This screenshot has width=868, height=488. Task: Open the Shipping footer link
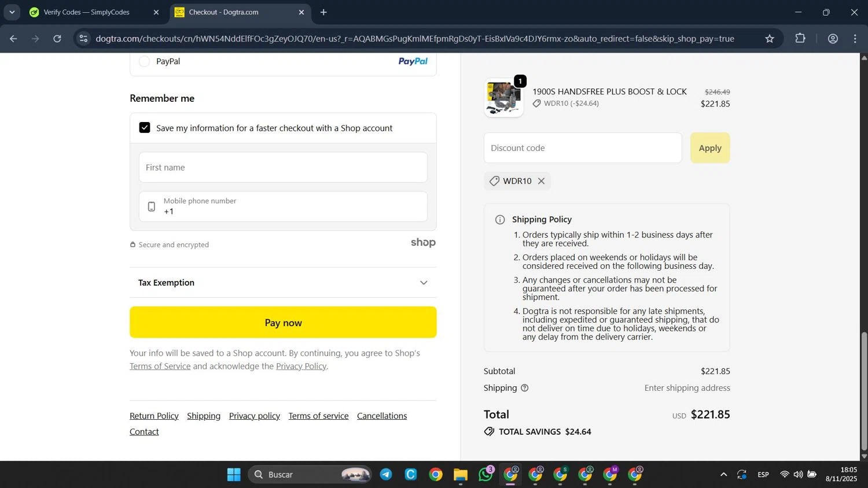tap(204, 416)
